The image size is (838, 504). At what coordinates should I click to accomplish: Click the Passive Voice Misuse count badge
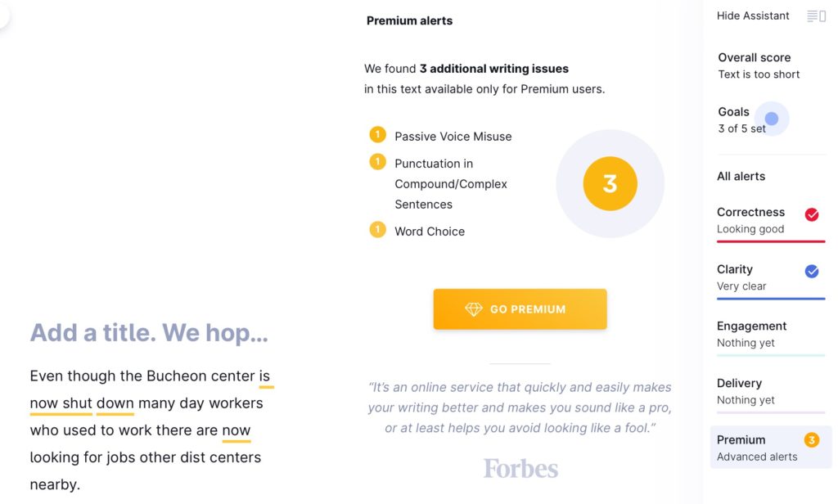[x=377, y=135]
